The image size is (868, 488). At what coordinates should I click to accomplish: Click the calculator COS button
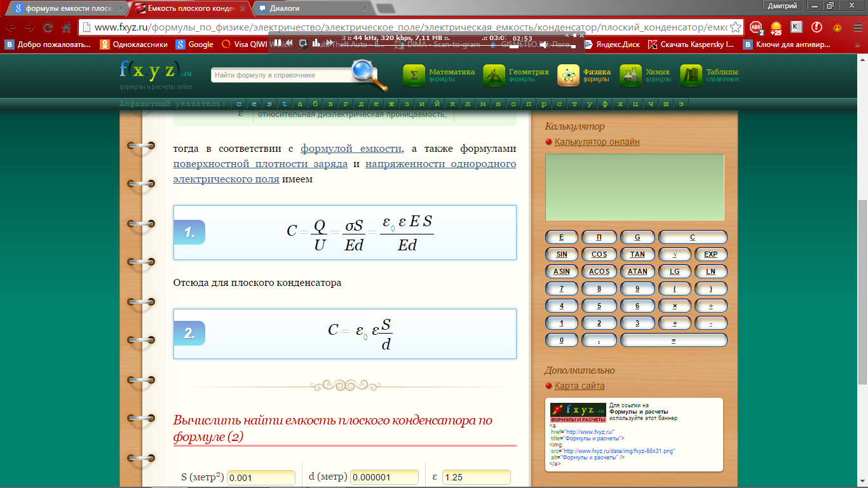(599, 254)
